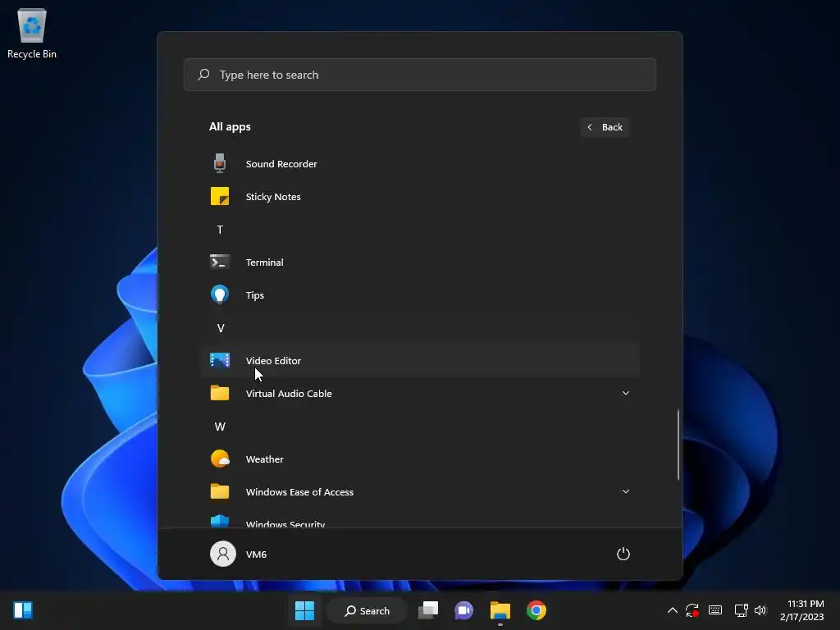The height and width of the screenshot is (630, 840).
Task: Open the touch keyboard tray icon
Action: tap(715, 610)
